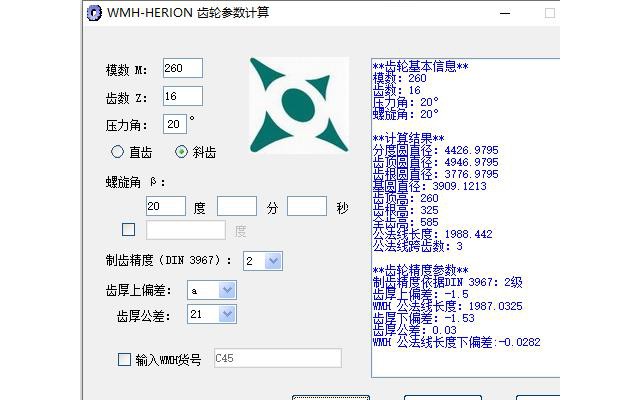
Task: Click the 齿根高: 325 result line
Action: click(406, 210)
